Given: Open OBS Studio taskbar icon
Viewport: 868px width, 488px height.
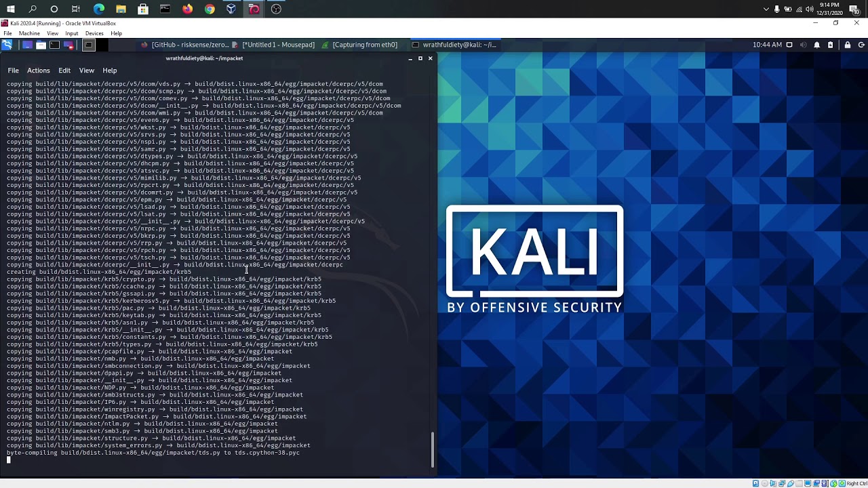Looking at the screenshot, I should 276,9.
